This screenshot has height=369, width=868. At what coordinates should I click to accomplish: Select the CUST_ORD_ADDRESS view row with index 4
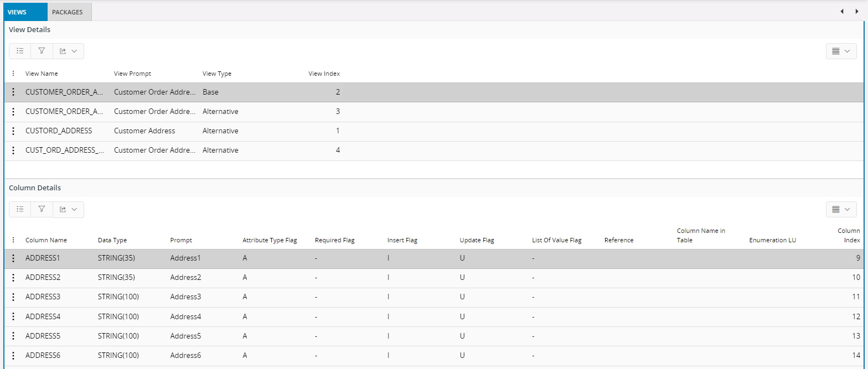(64, 150)
